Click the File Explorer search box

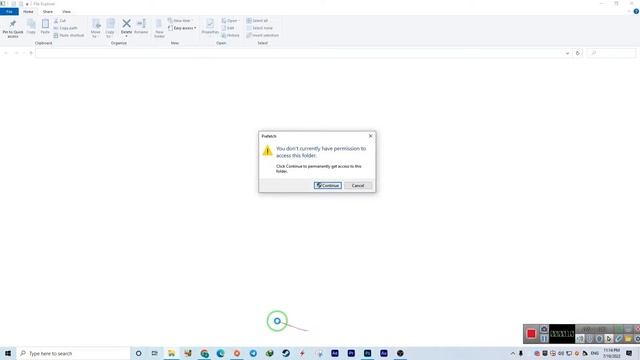[x=611, y=53]
